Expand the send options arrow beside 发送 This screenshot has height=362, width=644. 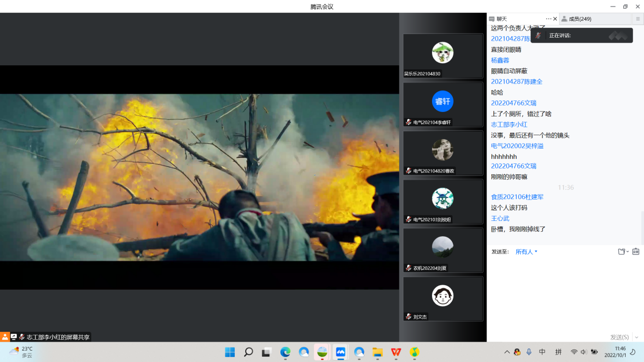pos(637,337)
